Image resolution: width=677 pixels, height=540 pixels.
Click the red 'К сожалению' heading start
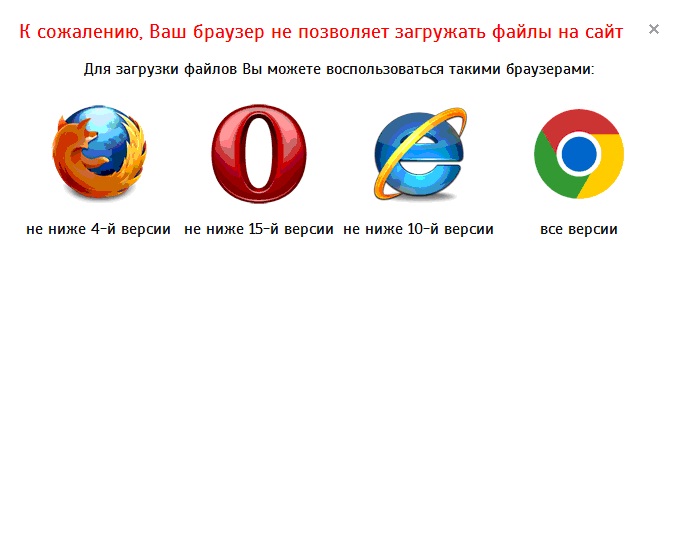pos(81,32)
